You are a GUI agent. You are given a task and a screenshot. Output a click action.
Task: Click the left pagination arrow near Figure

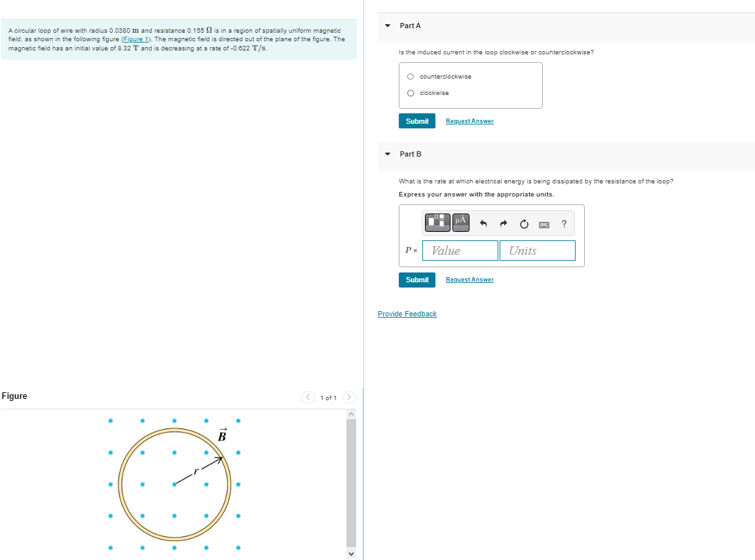308,397
